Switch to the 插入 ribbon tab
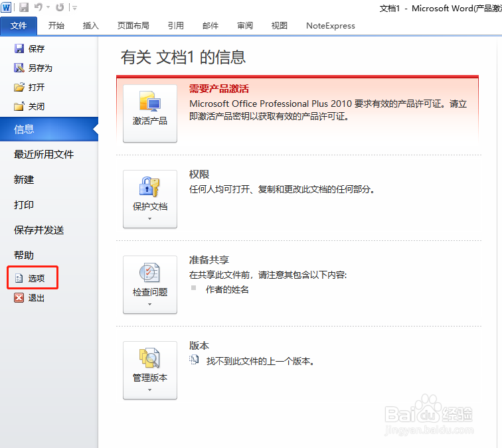Viewport: 502px width, 448px height. click(x=90, y=26)
